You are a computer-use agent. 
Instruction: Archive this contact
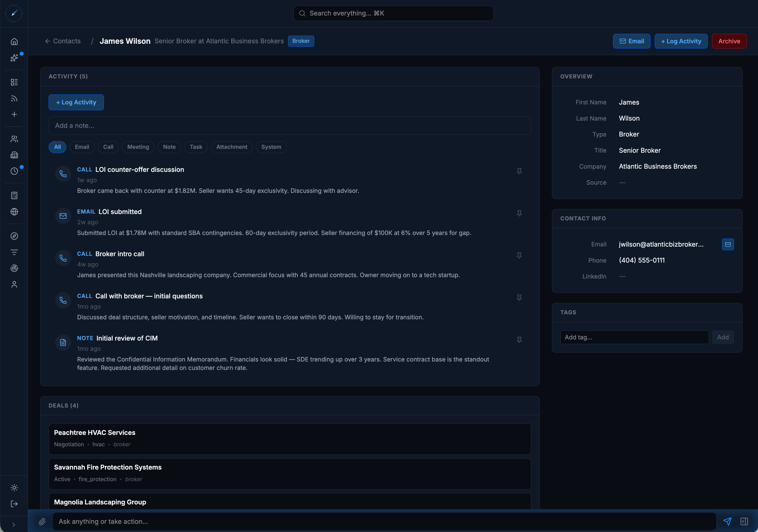click(729, 41)
